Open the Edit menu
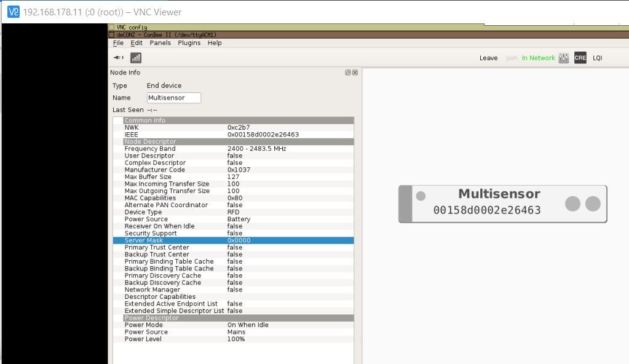This screenshot has height=364, width=629. pyautogui.click(x=136, y=43)
